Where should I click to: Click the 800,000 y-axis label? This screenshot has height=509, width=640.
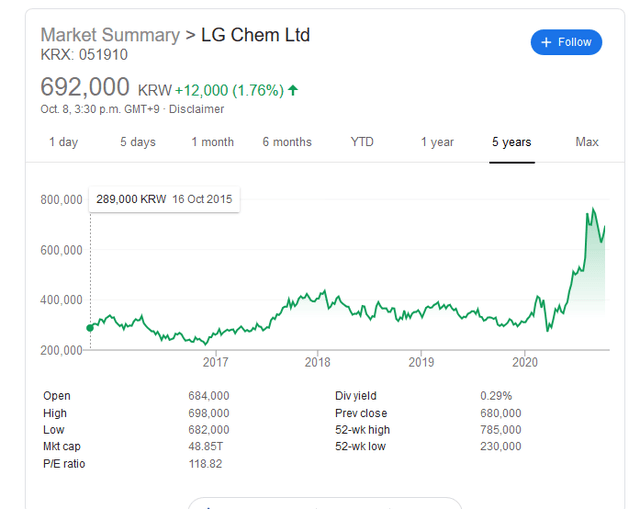click(61, 200)
